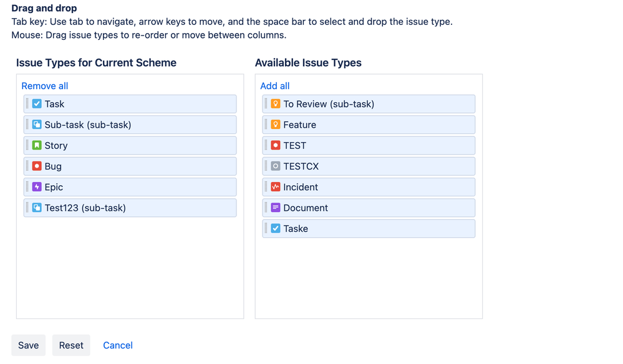
Task: Save the issue type scheme changes
Action: (28, 345)
